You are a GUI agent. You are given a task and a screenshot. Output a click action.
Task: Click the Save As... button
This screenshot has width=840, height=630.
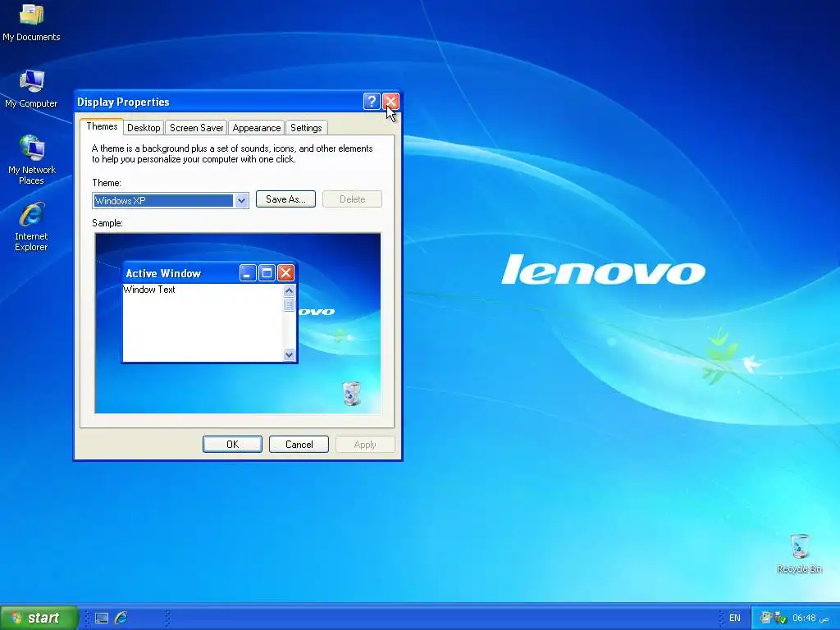(285, 199)
